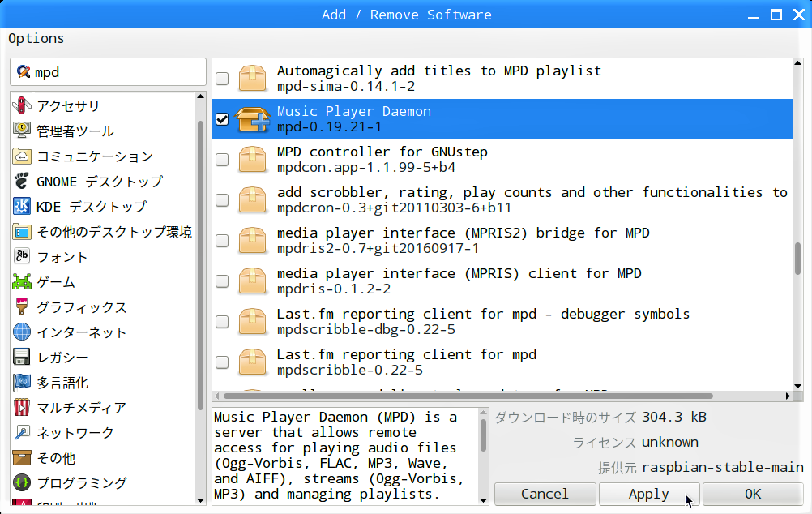The width and height of the screenshot is (812, 514).
Task: Select "Last.fm reporting client for mpd - debugger symbols"
Action: tap(483, 314)
